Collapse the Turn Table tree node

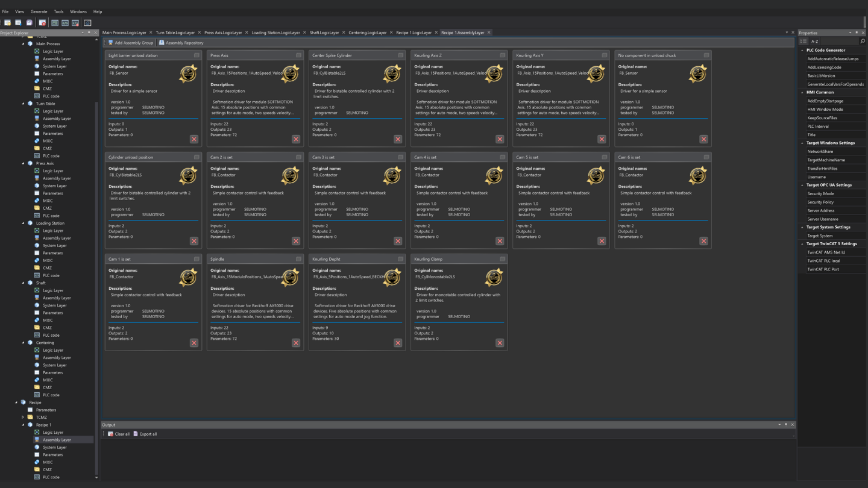click(x=24, y=104)
